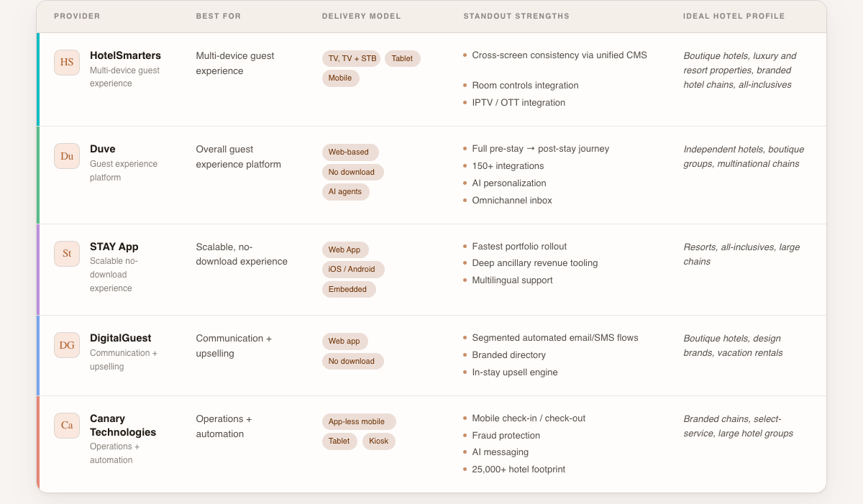Click the DigitalGuest provider name
The width and height of the screenshot is (863, 504).
[x=120, y=338]
